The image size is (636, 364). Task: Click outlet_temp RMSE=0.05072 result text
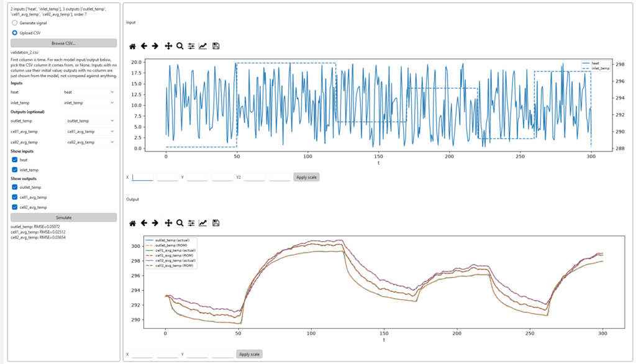(35, 227)
